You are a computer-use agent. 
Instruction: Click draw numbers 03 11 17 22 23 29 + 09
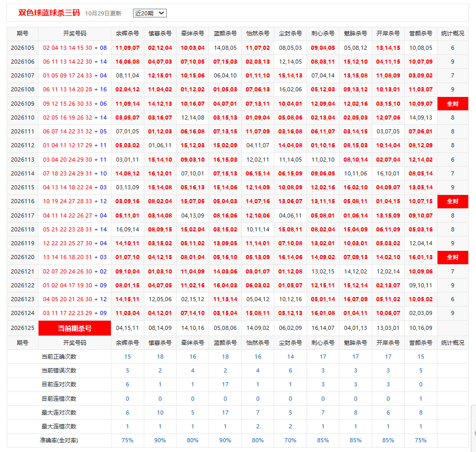(74, 313)
